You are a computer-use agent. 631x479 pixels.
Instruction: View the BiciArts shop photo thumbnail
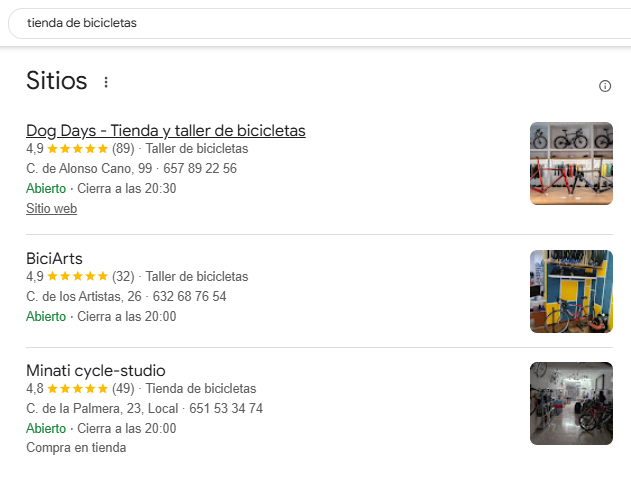[x=571, y=291]
